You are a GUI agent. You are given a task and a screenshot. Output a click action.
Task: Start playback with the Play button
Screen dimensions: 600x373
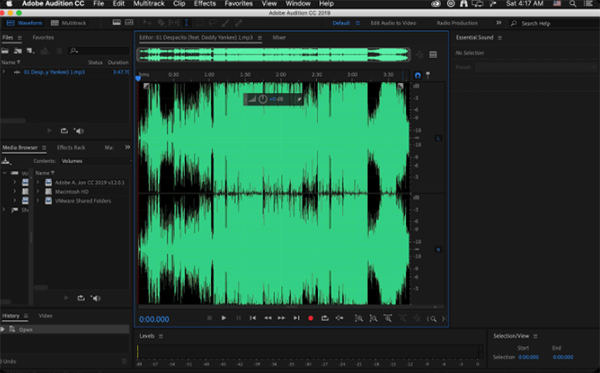click(x=223, y=318)
